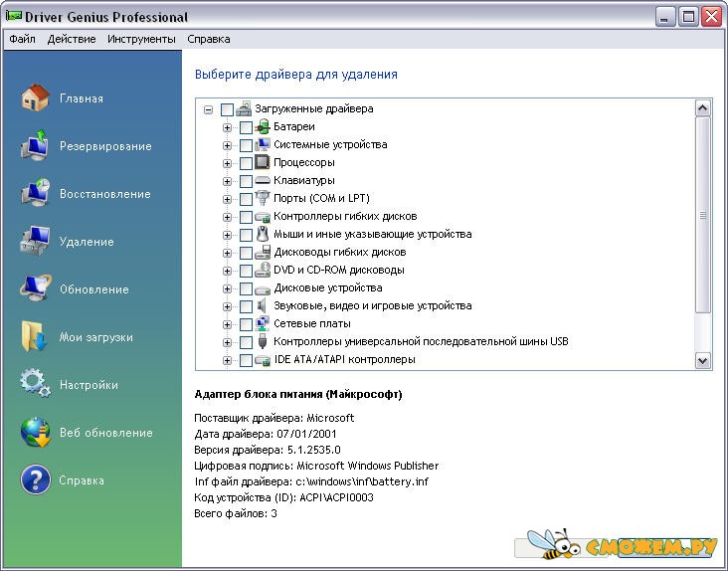Select the Удаление uninstall icon
The height and width of the screenshot is (571, 728).
[x=35, y=241]
